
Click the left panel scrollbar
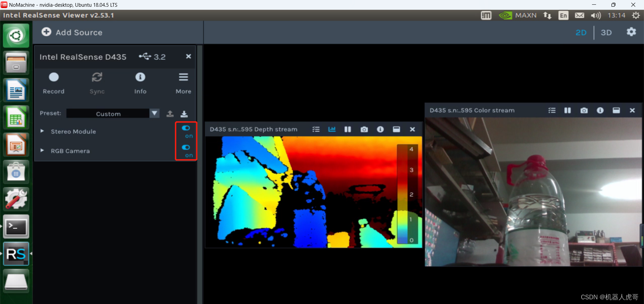200,174
